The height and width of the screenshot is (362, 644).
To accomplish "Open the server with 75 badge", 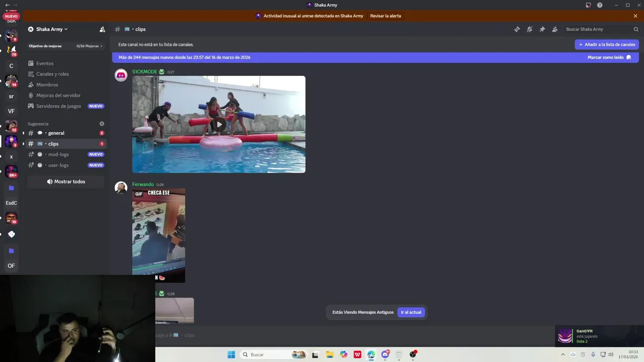I will 11,50.
